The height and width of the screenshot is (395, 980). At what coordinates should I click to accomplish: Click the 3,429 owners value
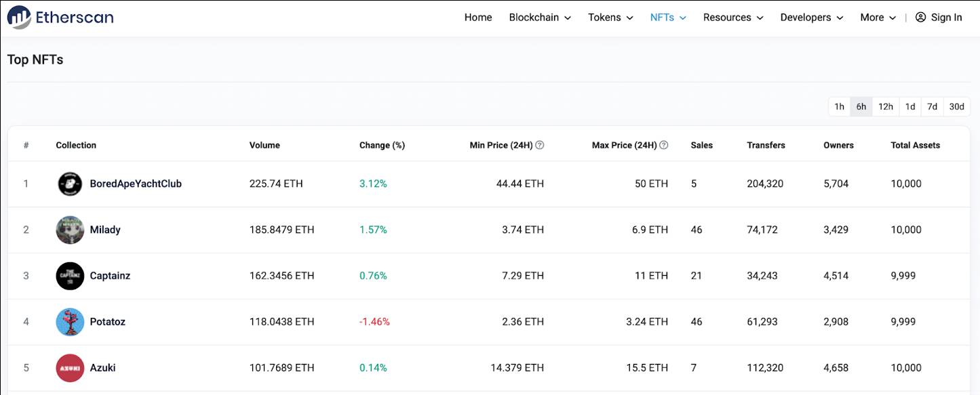point(836,230)
